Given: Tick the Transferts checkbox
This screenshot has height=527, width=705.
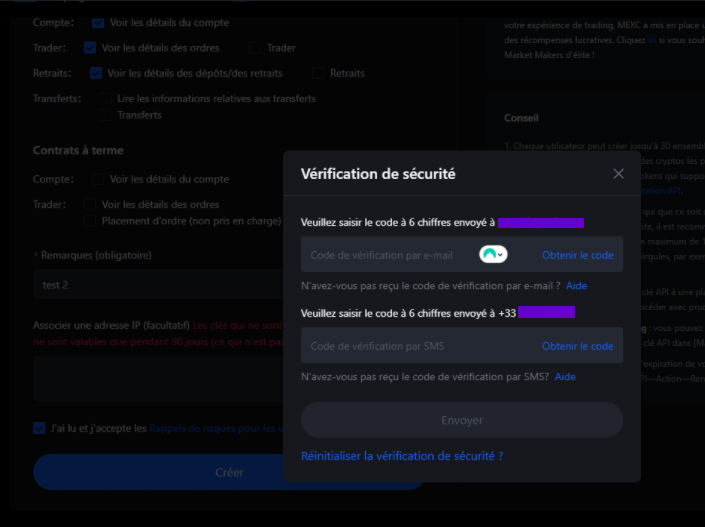Looking at the screenshot, I should (x=105, y=115).
